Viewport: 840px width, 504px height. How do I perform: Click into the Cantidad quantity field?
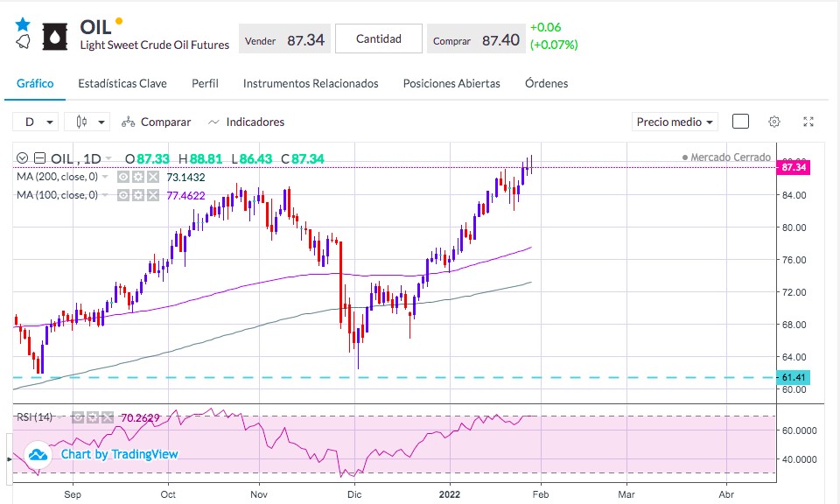pyautogui.click(x=379, y=38)
